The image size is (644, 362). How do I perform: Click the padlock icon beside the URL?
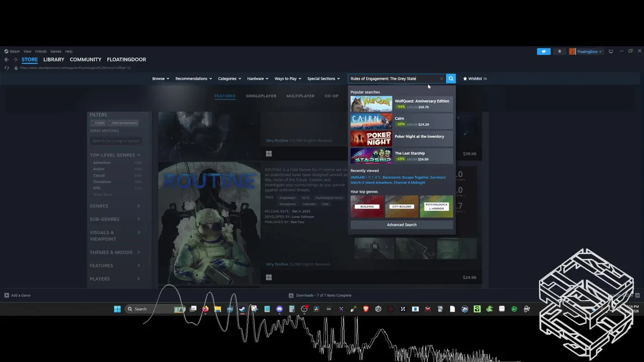[x=16, y=68]
